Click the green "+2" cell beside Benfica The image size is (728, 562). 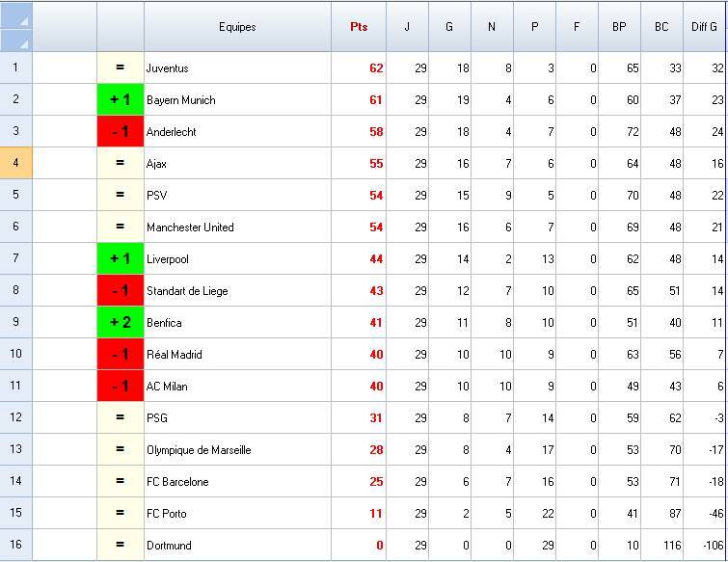point(121,323)
